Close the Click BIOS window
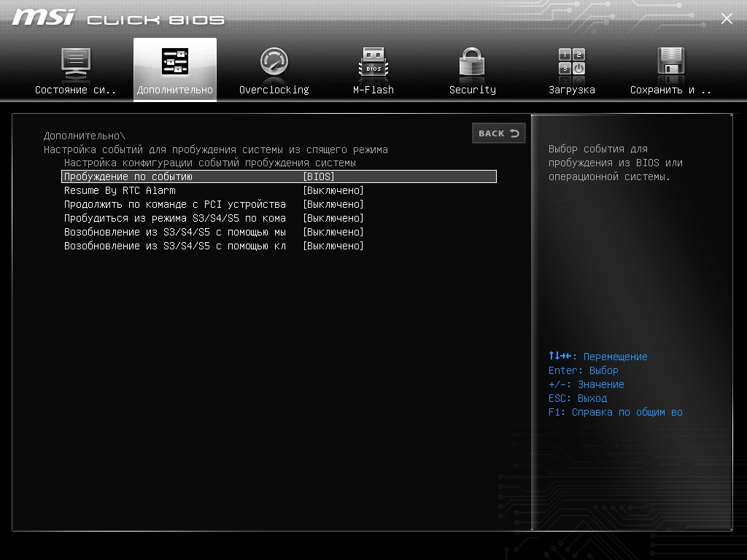 (727, 18)
